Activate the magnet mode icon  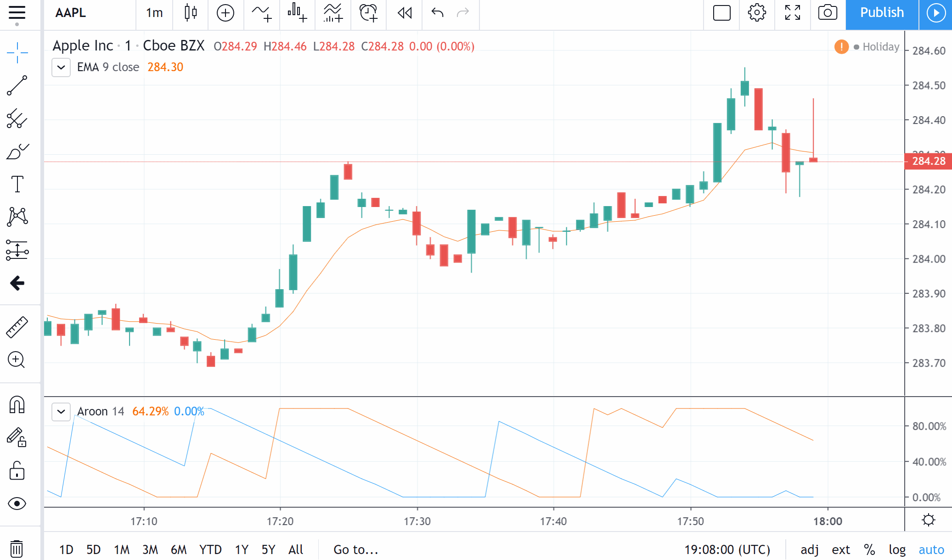[x=17, y=405]
